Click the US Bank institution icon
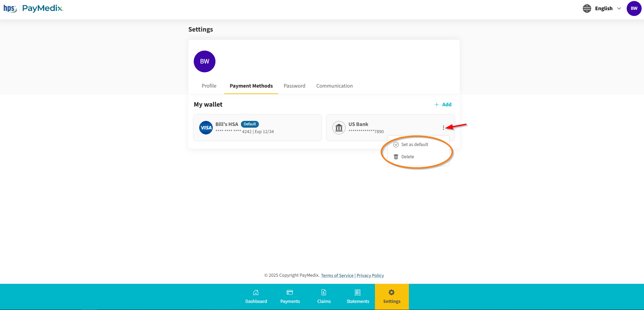644x310 pixels. [x=339, y=128]
